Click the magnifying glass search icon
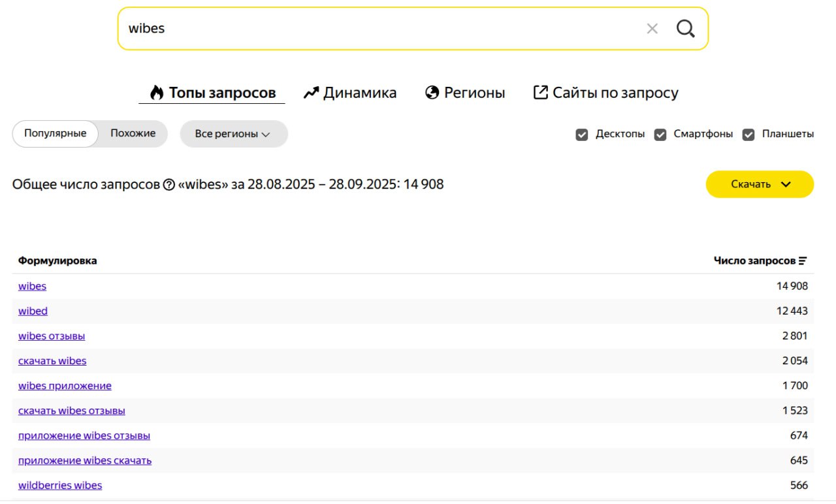The width and height of the screenshot is (836, 504). click(x=685, y=29)
